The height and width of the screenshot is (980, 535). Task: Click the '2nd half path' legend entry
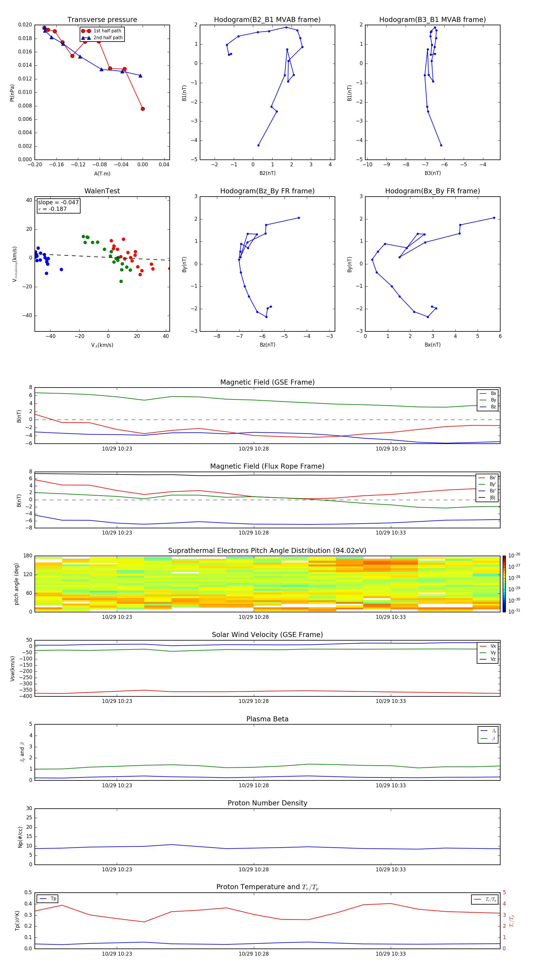(x=103, y=38)
